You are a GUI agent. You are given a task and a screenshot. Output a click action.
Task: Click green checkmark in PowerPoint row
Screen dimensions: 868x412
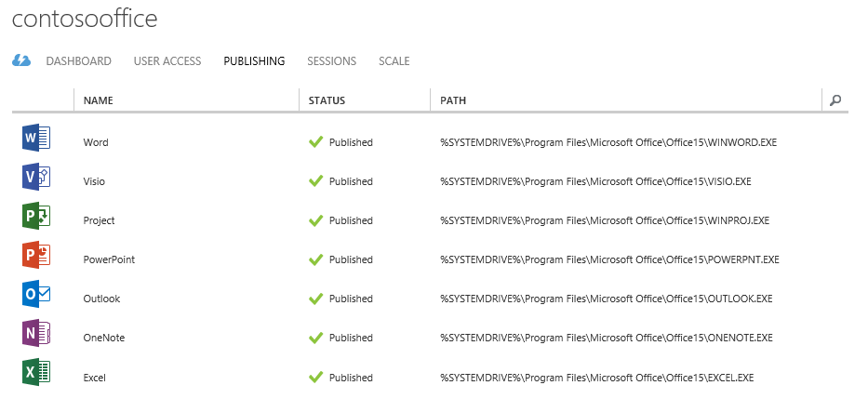point(315,259)
